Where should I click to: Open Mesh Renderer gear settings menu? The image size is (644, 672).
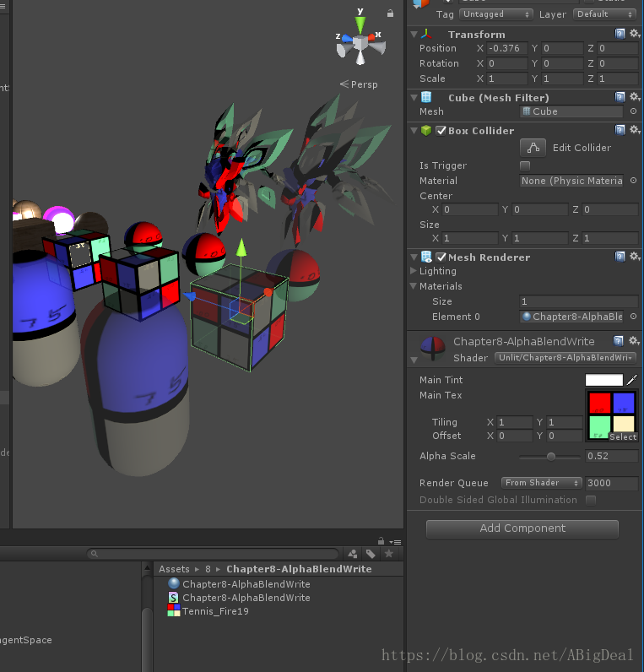(635, 257)
